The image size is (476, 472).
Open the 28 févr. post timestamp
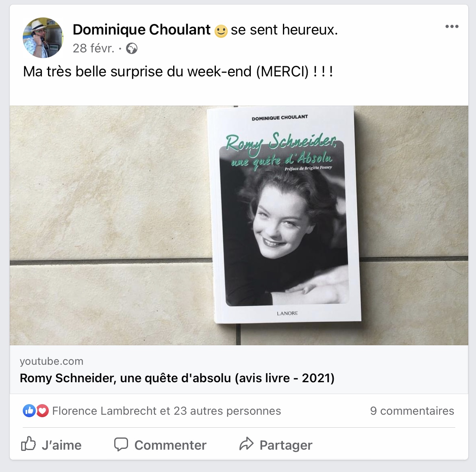(93, 48)
